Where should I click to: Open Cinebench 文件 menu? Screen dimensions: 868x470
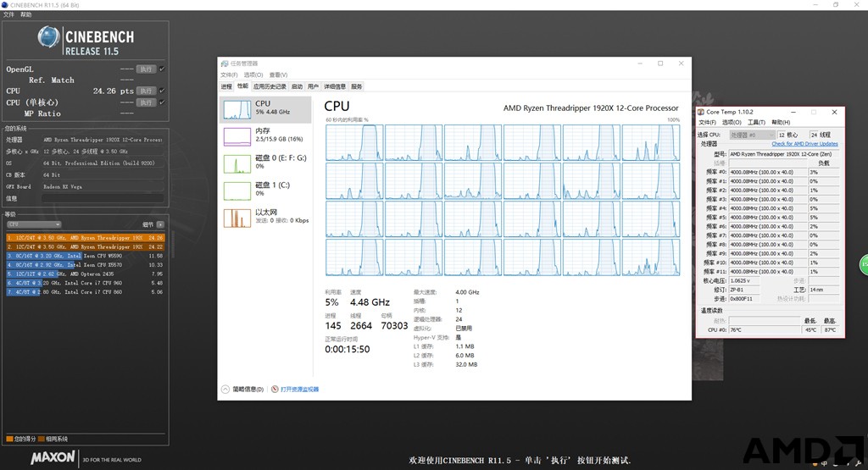8,15
